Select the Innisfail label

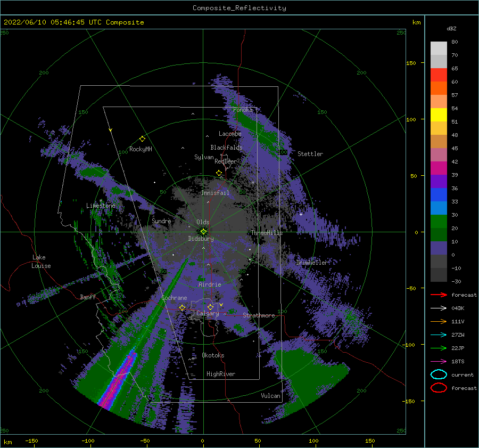(x=215, y=193)
